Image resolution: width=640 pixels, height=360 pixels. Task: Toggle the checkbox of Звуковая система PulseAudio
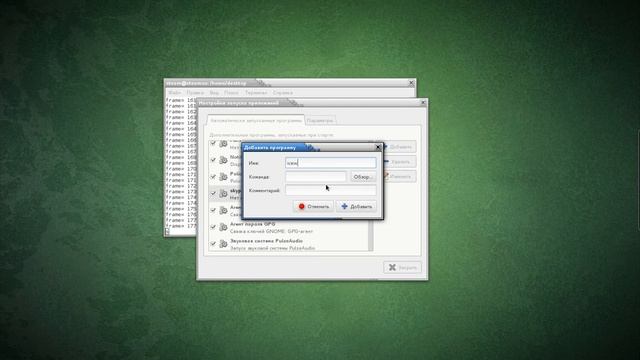(213, 243)
